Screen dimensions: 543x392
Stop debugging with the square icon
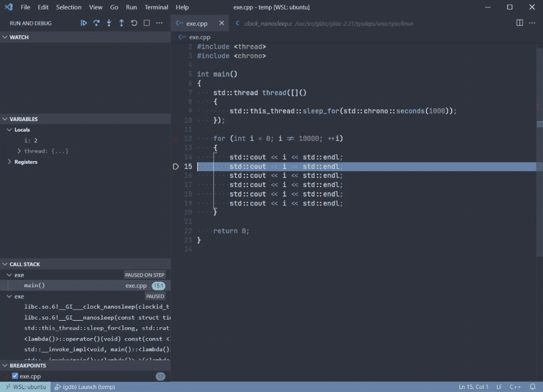click(147, 23)
